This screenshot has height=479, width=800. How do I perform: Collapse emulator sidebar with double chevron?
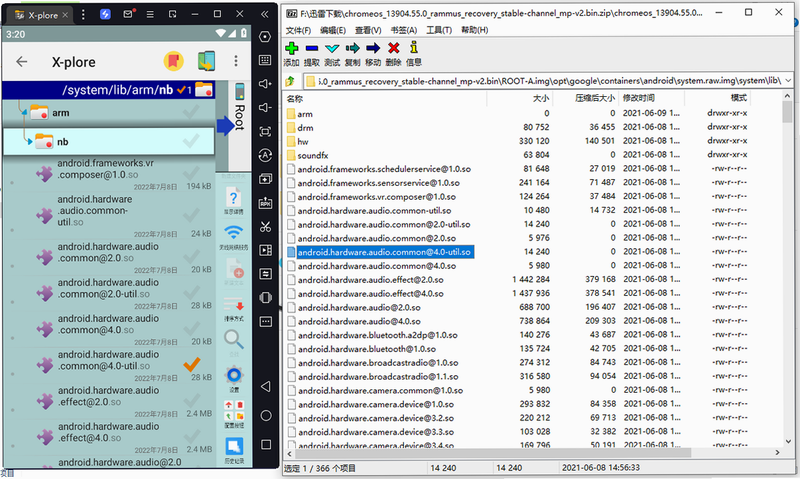[265, 14]
